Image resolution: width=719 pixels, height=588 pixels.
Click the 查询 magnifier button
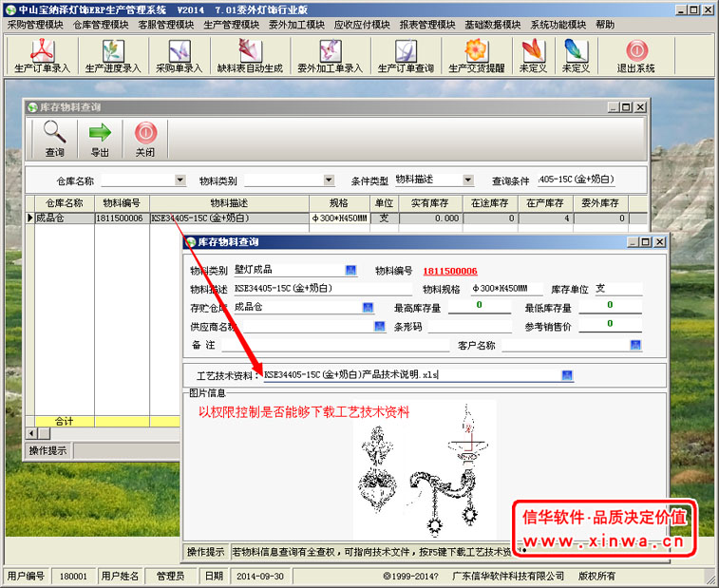pos(55,139)
